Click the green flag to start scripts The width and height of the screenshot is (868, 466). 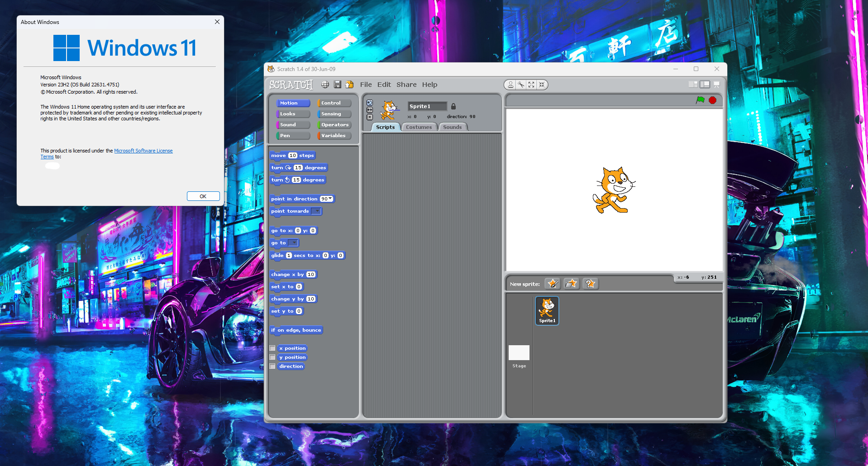click(700, 100)
